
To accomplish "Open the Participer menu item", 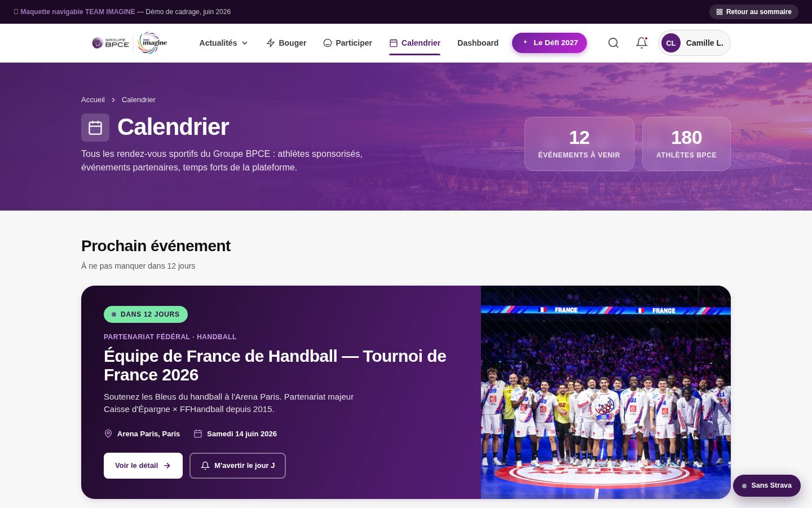I will (347, 43).
